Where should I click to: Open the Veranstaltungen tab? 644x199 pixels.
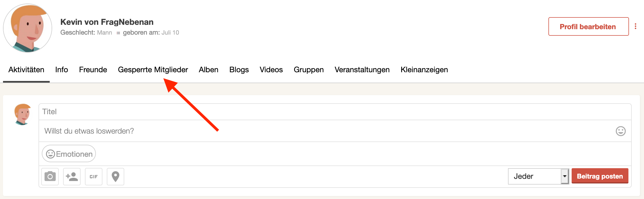click(x=362, y=70)
